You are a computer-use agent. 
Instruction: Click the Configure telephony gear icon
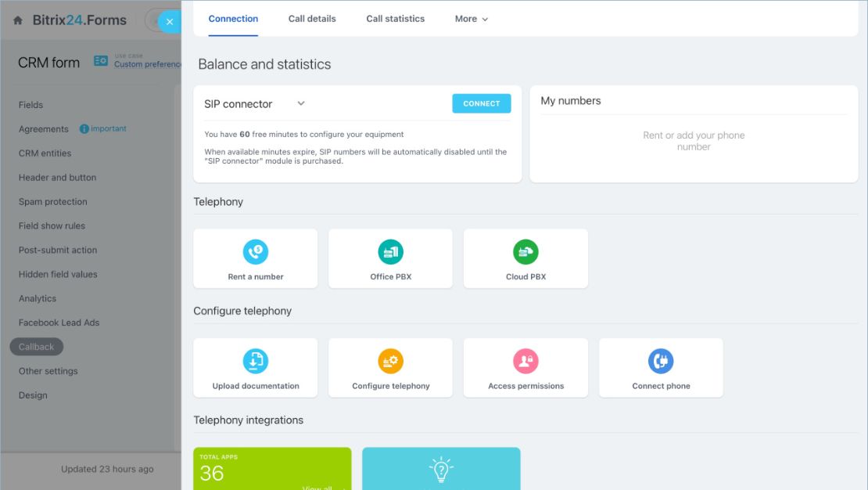[390, 361]
